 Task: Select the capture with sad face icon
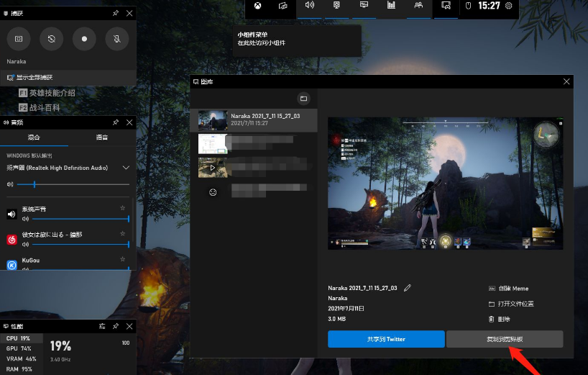tap(254, 191)
